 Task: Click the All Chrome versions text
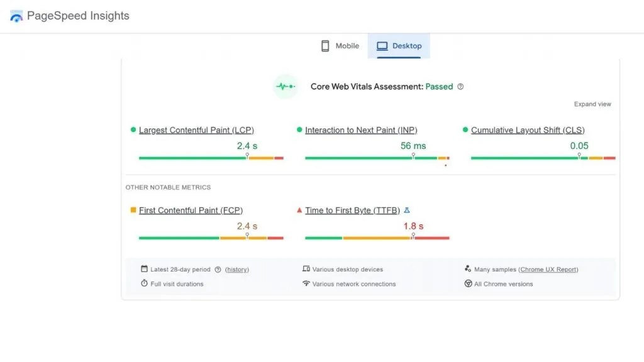pyautogui.click(x=504, y=284)
